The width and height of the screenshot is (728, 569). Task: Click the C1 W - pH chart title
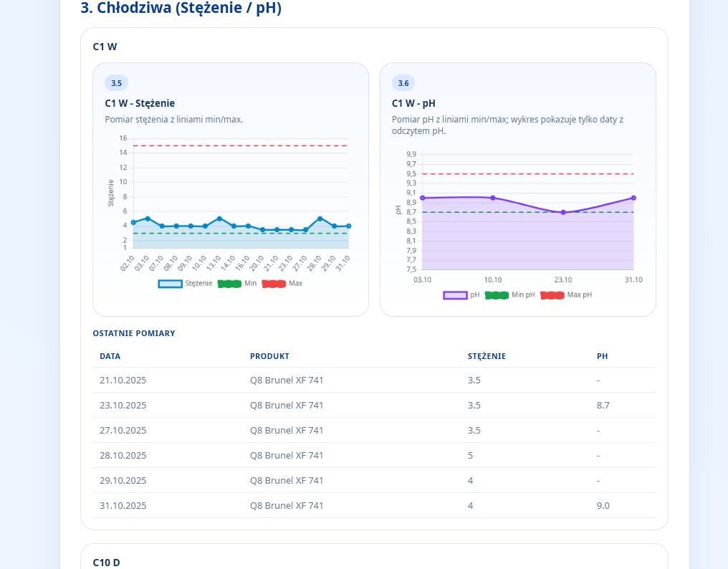pos(413,103)
